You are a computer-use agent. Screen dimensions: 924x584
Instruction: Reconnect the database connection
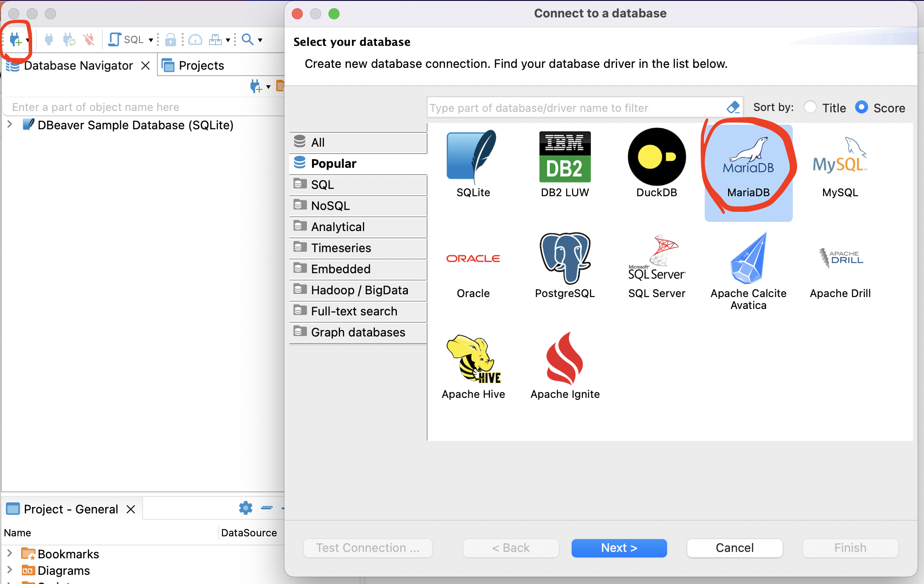pos(69,39)
